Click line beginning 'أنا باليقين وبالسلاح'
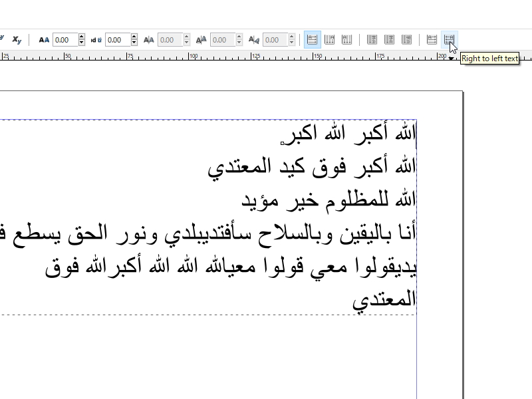 208,234
